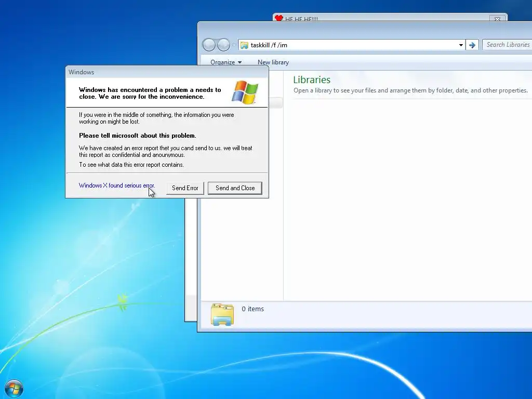Click the Windows dialog title bar
The image size is (532, 399).
(167, 72)
